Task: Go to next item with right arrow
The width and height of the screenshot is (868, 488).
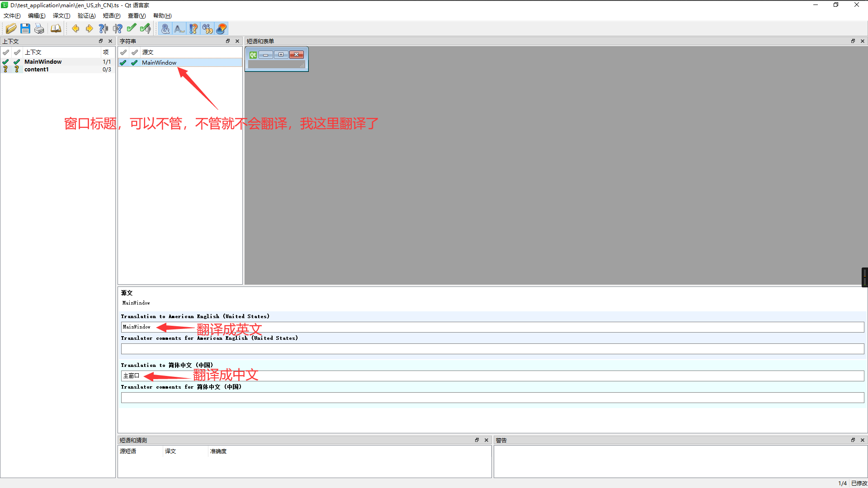Action: click(90, 29)
